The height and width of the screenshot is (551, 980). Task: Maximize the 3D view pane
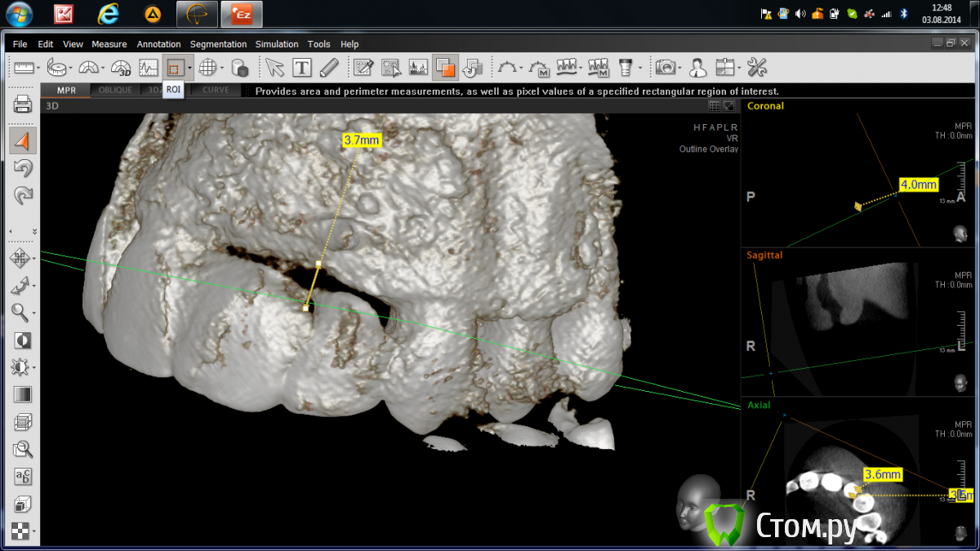point(729,106)
